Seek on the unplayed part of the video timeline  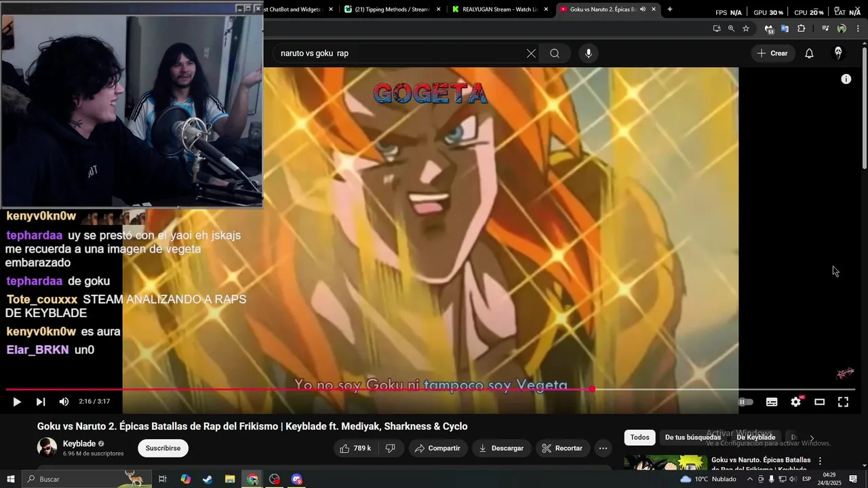(x=724, y=389)
